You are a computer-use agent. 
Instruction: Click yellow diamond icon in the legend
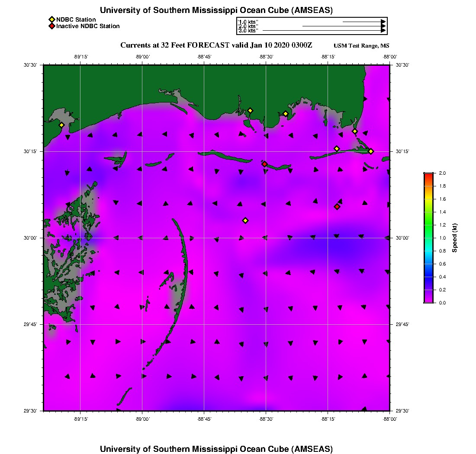coord(51,19)
